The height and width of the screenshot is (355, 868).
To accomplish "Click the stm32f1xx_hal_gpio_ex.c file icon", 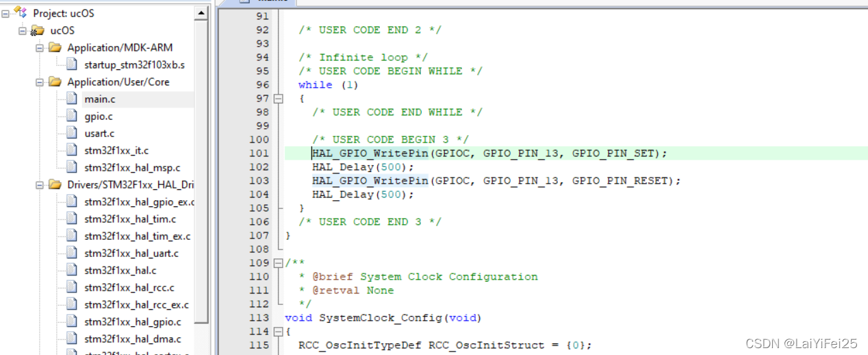I will click(72, 201).
